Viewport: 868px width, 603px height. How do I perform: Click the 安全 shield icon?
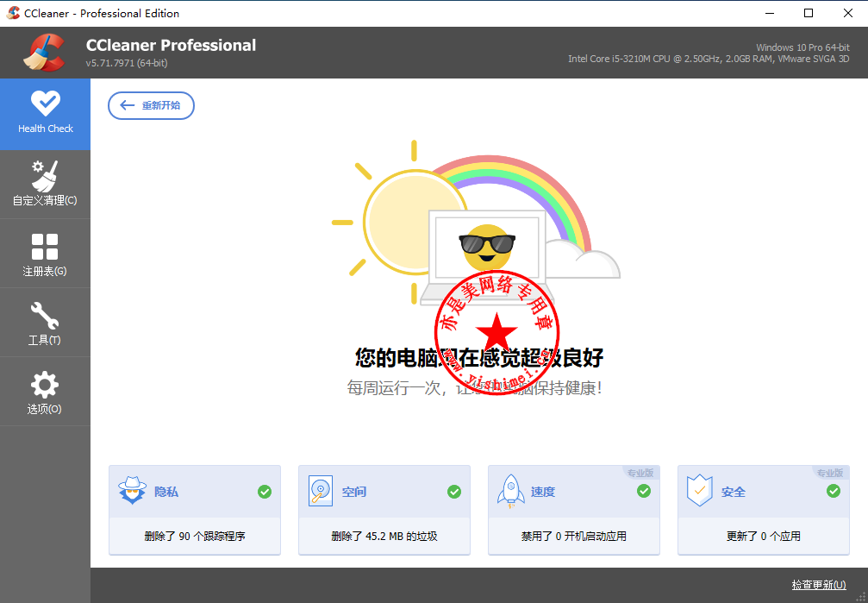pos(699,491)
